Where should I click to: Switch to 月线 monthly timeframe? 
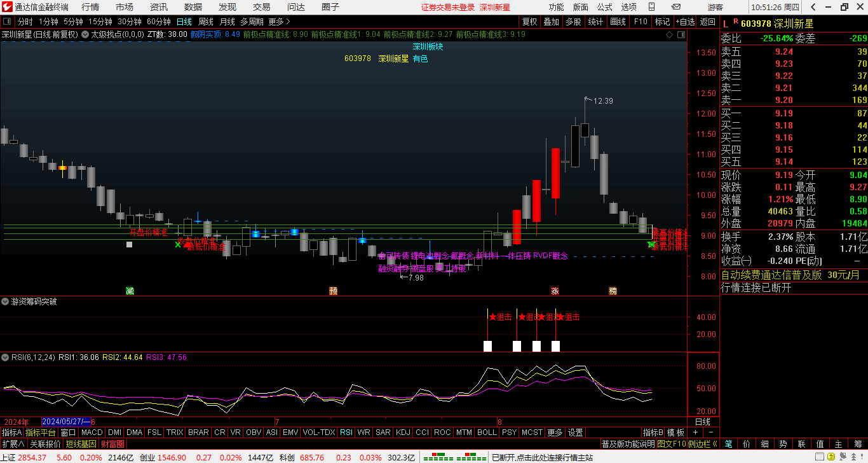pyautogui.click(x=227, y=22)
